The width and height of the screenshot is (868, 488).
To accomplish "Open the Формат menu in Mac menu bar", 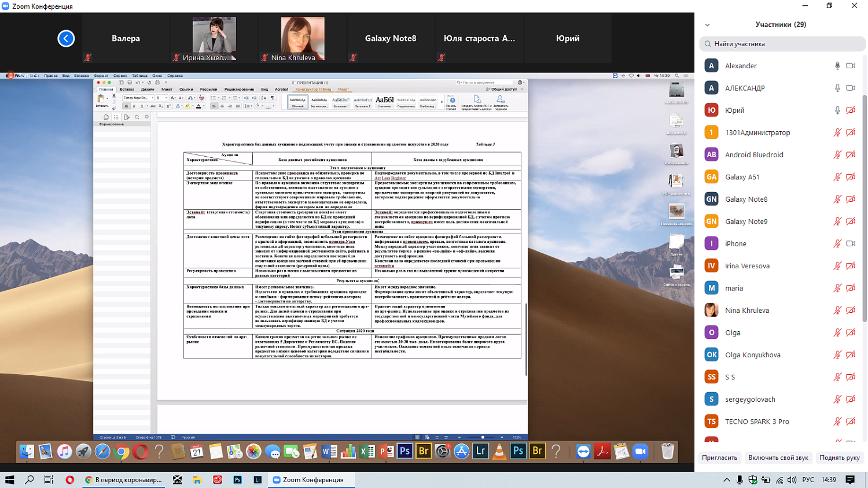I will point(101,76).
